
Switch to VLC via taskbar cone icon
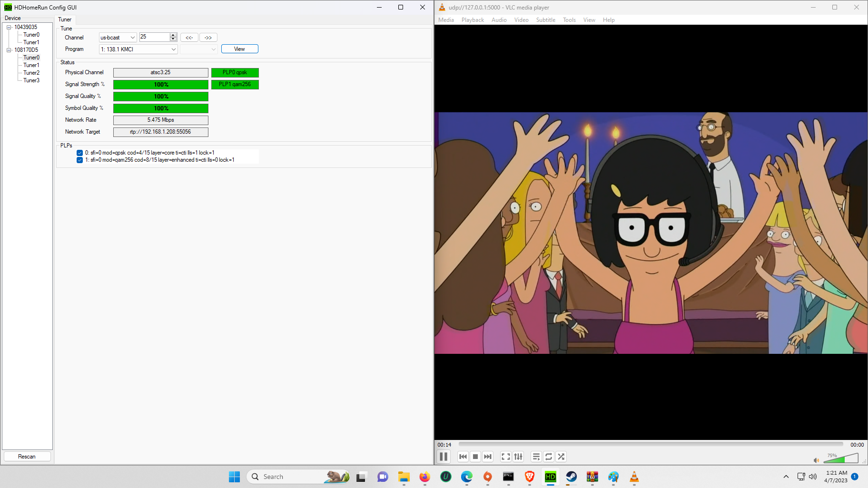[x=634, y=477]
